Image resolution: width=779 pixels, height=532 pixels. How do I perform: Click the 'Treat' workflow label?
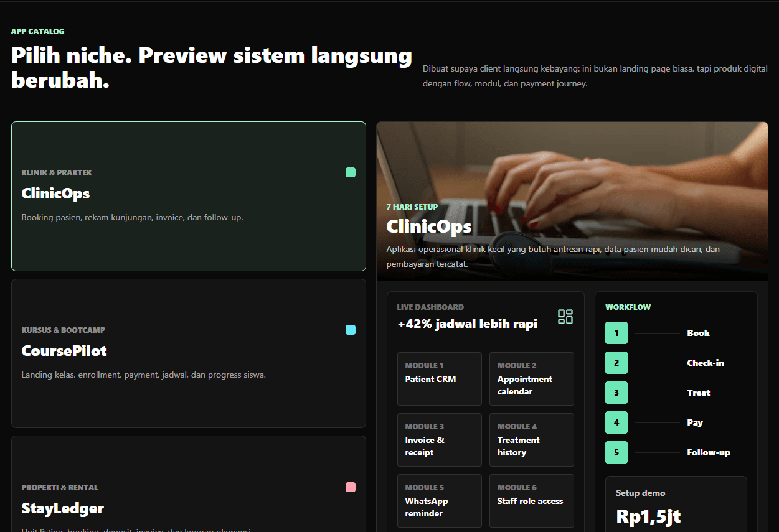click(x=699, y=393)
